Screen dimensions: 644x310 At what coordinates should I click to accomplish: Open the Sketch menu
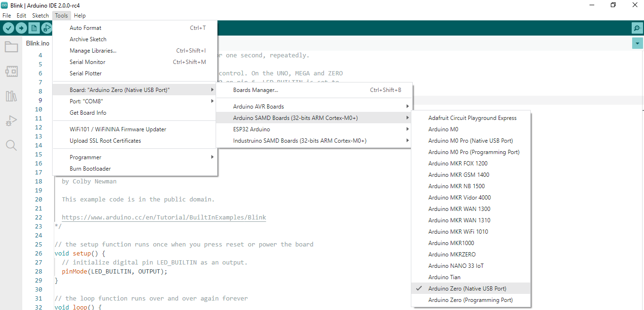(40, 16)
